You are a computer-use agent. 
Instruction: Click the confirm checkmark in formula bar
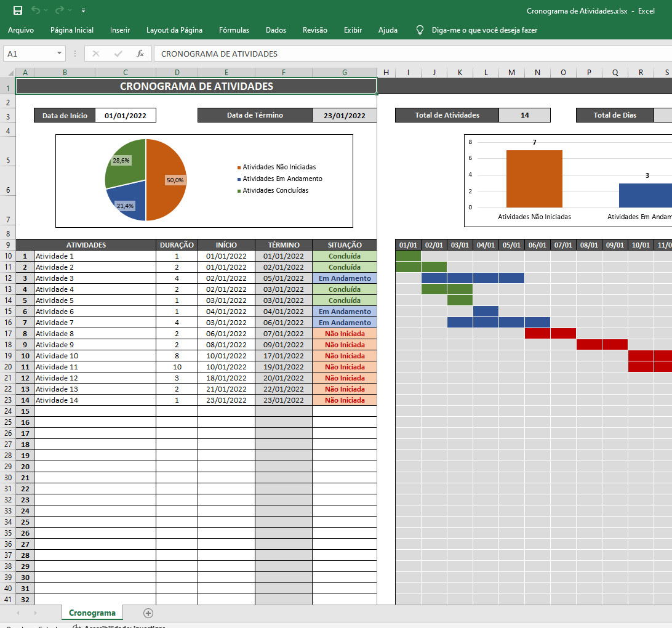(118, 54)
